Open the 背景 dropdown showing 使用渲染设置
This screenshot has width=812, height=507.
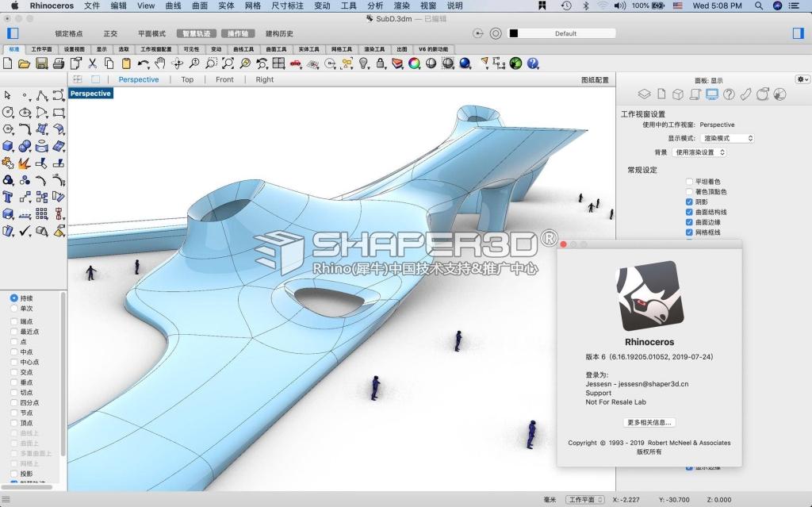click(x=699, y=152)
